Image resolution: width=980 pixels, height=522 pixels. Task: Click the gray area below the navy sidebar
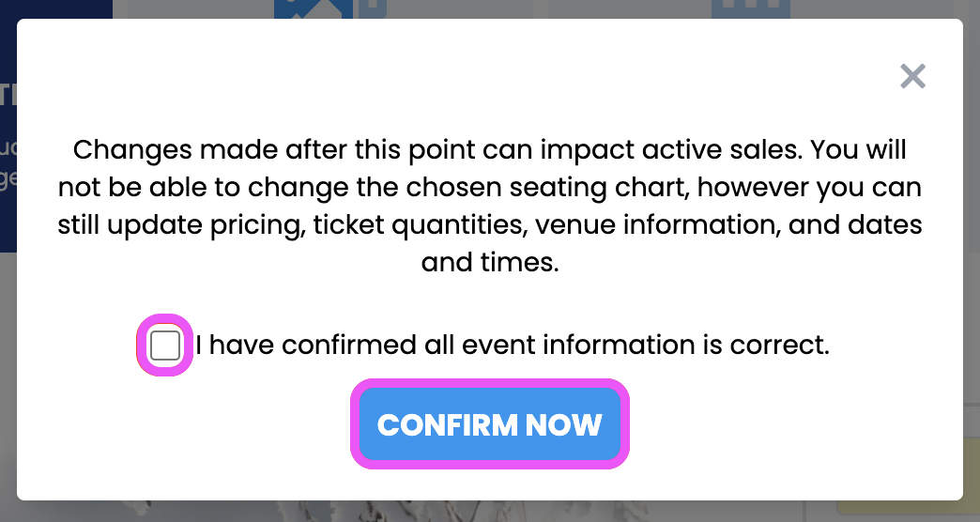pos(8,376)
